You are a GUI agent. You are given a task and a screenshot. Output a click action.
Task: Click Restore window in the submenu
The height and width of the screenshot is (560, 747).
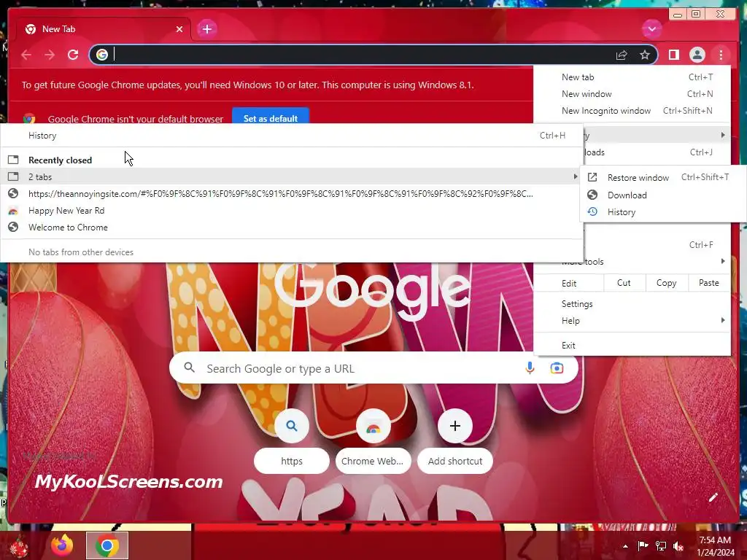tap(663, 178)
